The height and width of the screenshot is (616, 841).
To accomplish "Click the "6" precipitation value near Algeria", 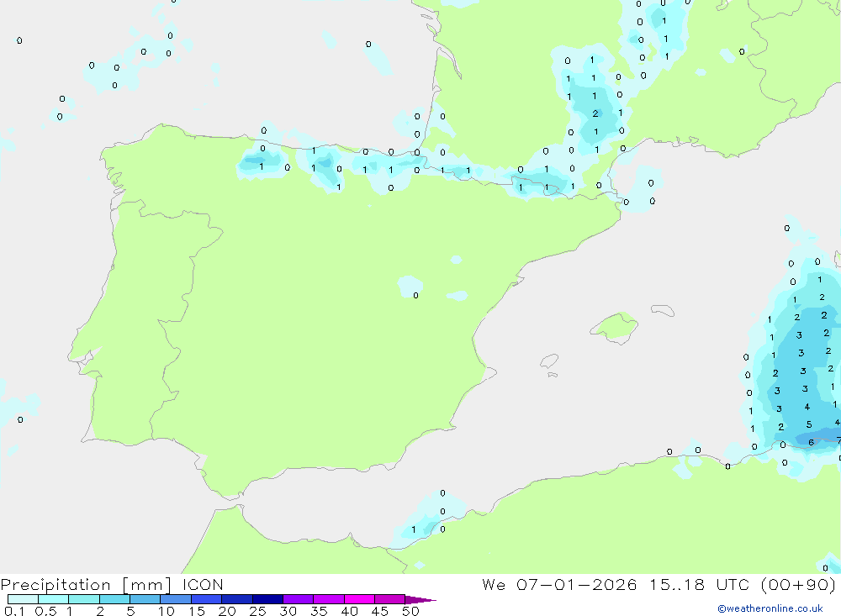I will (811, 442).
